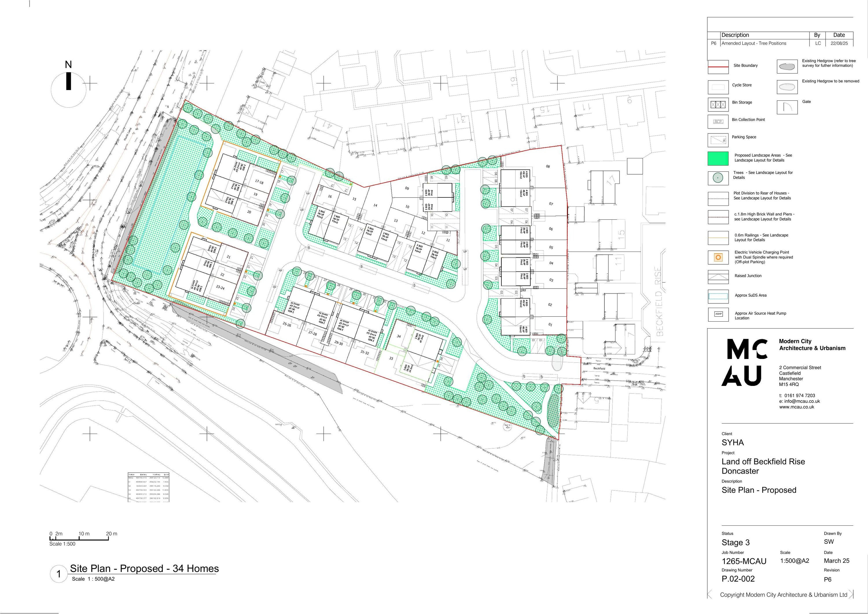Click the Trees legend circle symbol
The width and height of the screenshot is (868, 614).
coord(718,177)
